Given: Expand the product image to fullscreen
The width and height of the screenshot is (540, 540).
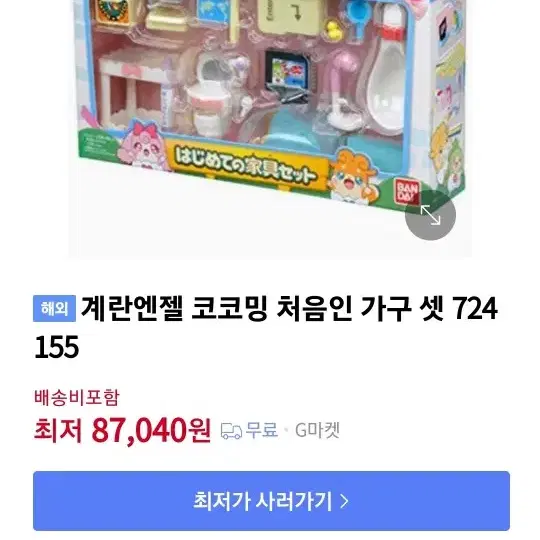Looking at the screenshot, I should [x=430, y=215].
